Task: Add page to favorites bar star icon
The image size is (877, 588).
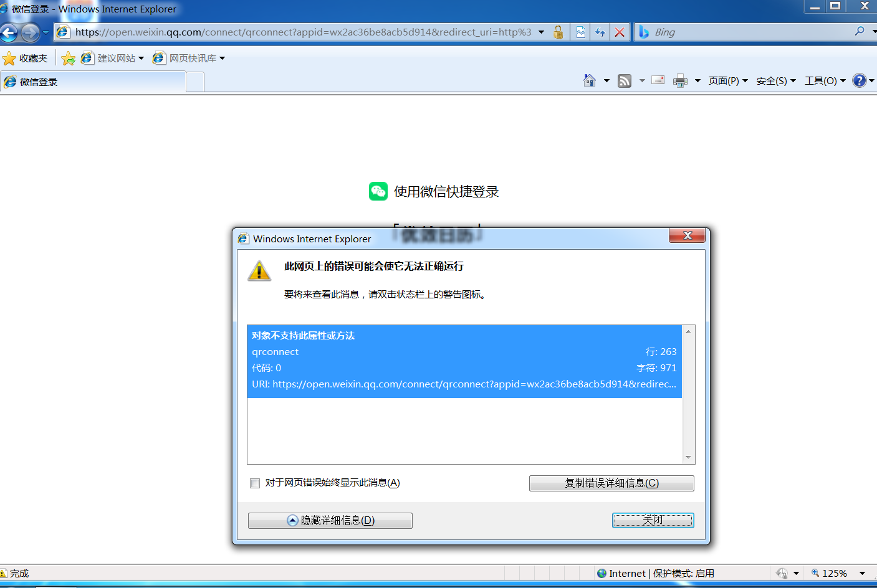Action: point(68,58)
